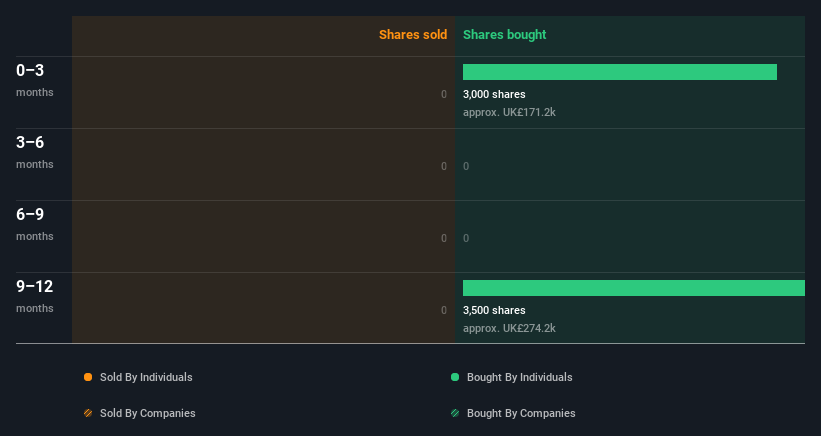Click the Shares bought column header
This screenshot has width=821, height=436.
point(505,35)
